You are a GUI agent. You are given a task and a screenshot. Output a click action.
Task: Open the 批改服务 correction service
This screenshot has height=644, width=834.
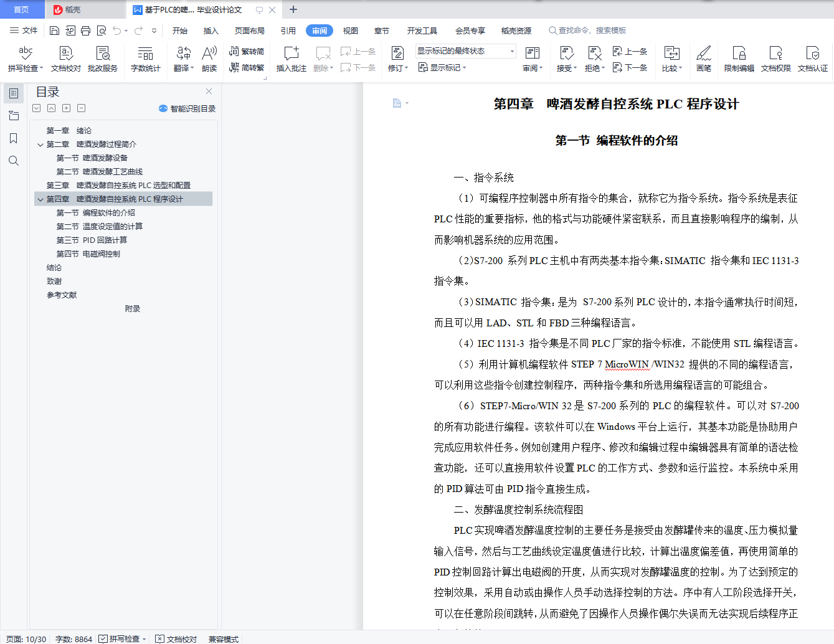pos(103,59)
